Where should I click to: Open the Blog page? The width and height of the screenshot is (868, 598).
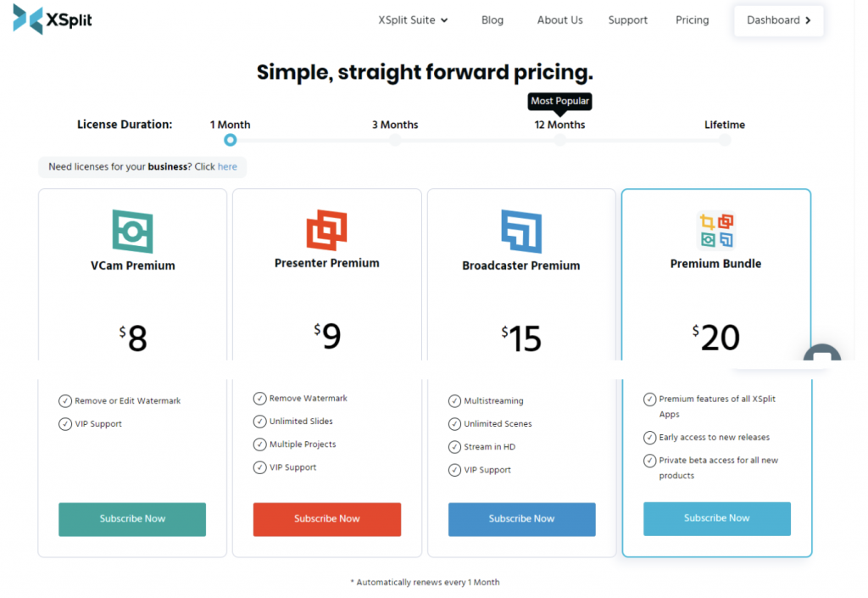[492, 20]
